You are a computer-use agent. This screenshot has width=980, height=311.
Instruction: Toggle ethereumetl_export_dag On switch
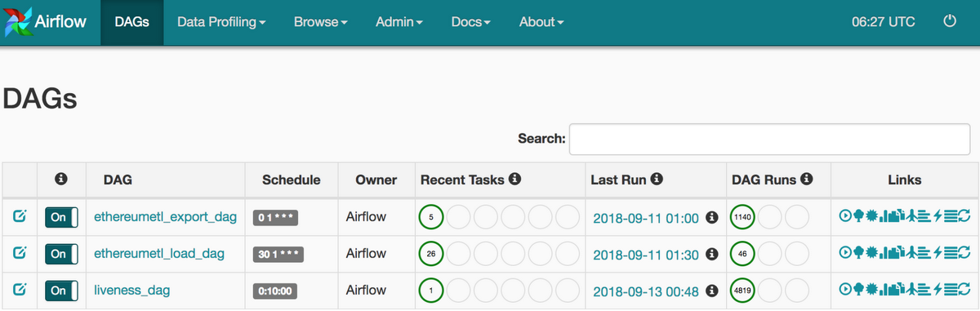coord(61,217)
